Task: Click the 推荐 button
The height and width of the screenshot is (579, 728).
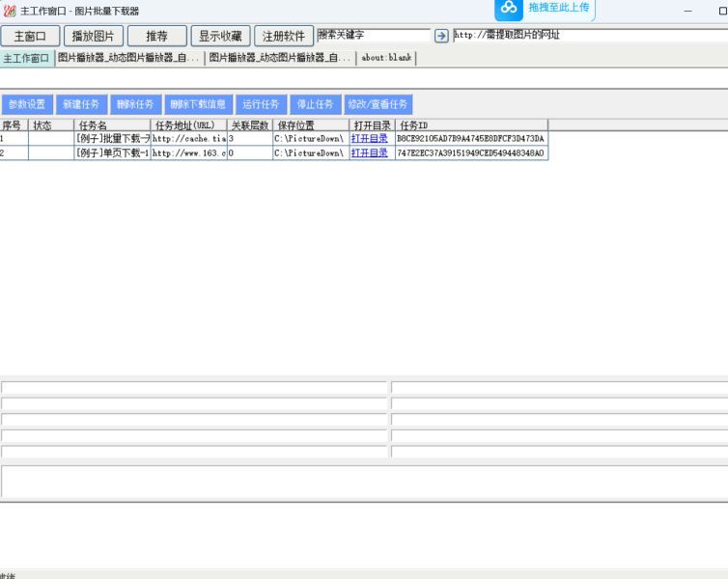Action: tap(157, 36)
